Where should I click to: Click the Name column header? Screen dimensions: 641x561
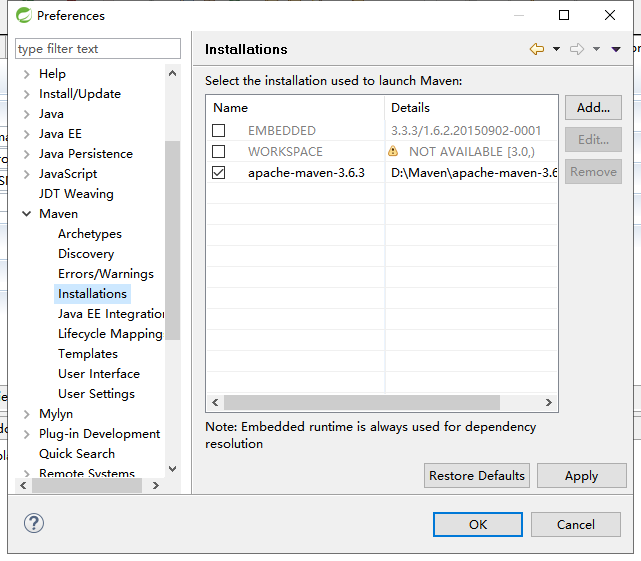point(295,108)
